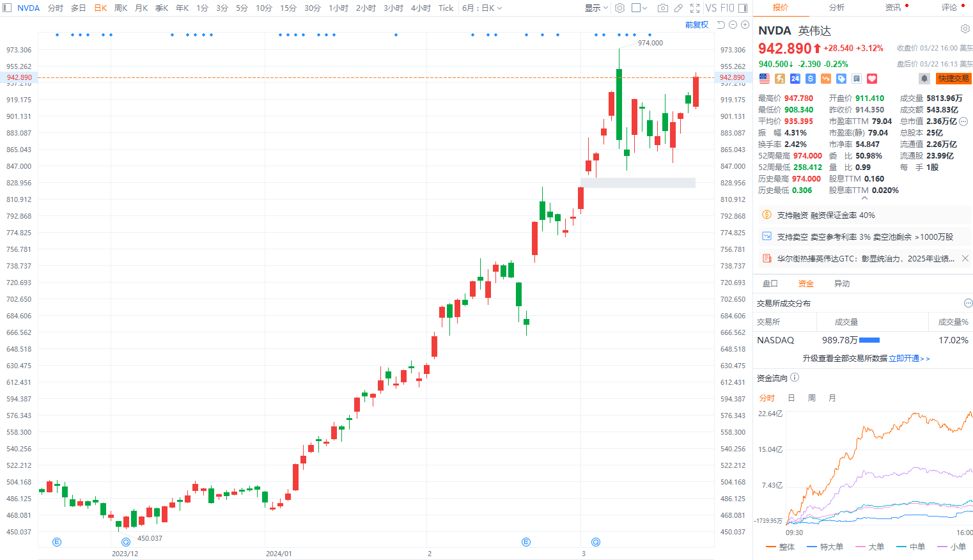Enter fullscreen chart mode
This screenshot has height=560, width=973.
pos(695,8)
